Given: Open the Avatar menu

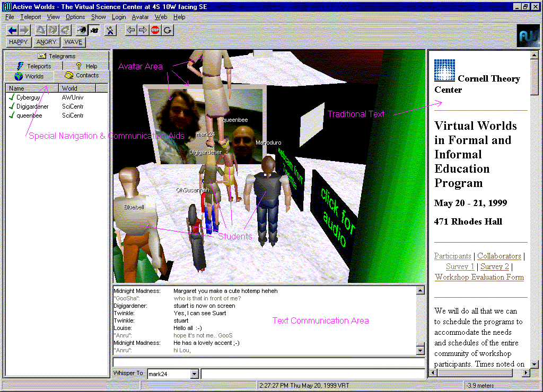Looking at the screenshot, I should pos(140,17).
